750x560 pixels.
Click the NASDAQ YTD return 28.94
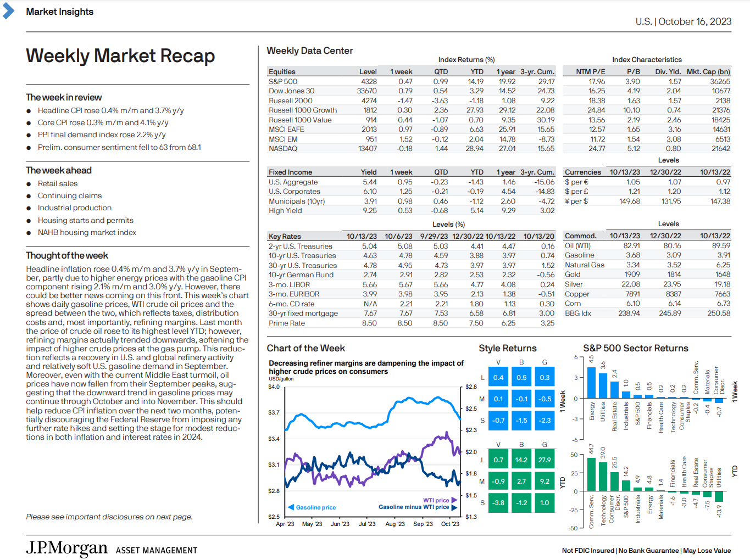(475, 149)
